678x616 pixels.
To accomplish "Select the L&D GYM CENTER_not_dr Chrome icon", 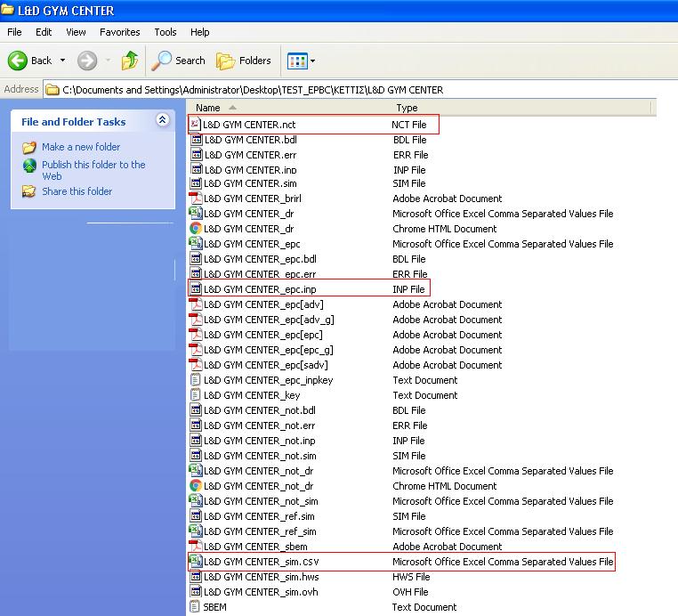I will [x=196, y=486].
